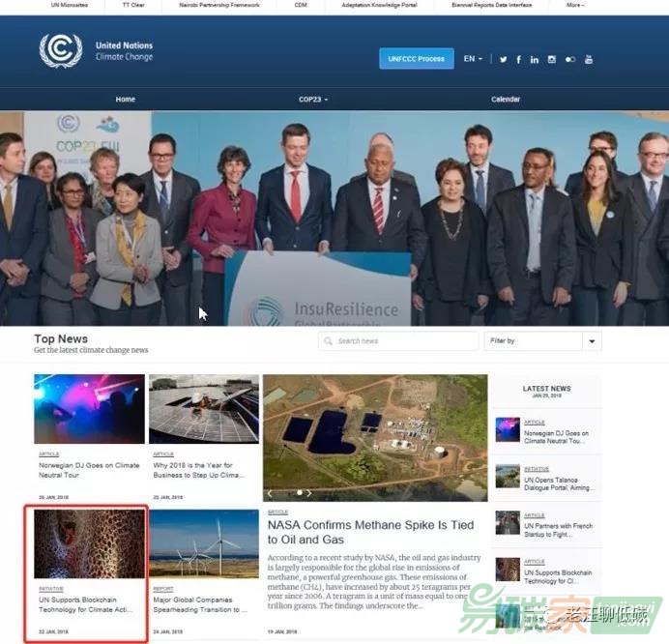Click the Search news input field
Viewport: 669px width, 644px height.
(401, 341)
